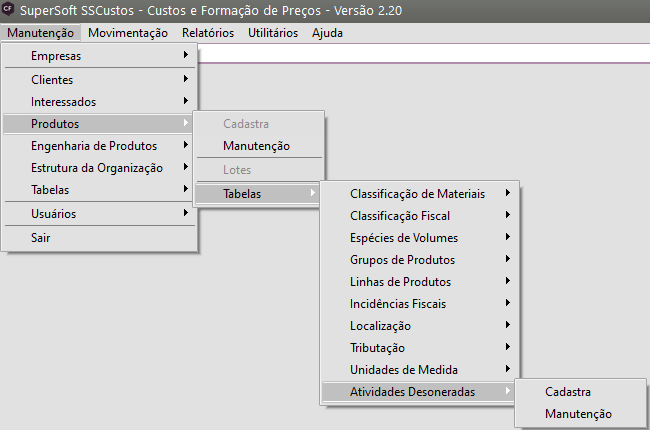Expand the Tributação submenu
Image resolution: width=650 pixels, height=430 pixels.
coord(417,348)
